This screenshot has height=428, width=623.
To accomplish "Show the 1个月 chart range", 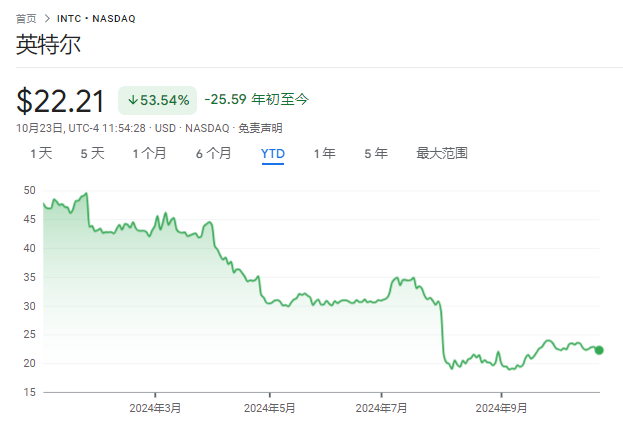I will point(149,153).
